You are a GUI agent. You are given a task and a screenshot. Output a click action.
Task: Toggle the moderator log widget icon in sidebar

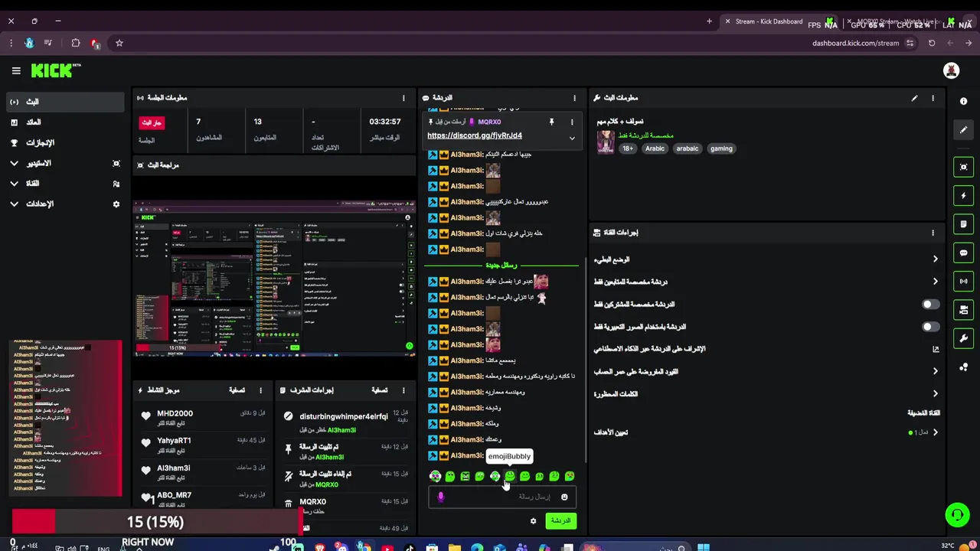point(963,224)
